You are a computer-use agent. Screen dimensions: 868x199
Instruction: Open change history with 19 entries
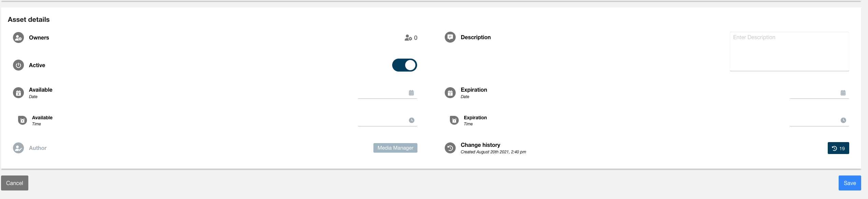pos(838,148)
